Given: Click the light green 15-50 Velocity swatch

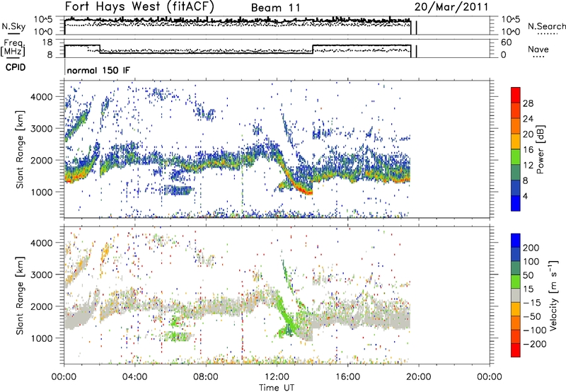Looking at the screenshot, I should (x=516, y=282).
